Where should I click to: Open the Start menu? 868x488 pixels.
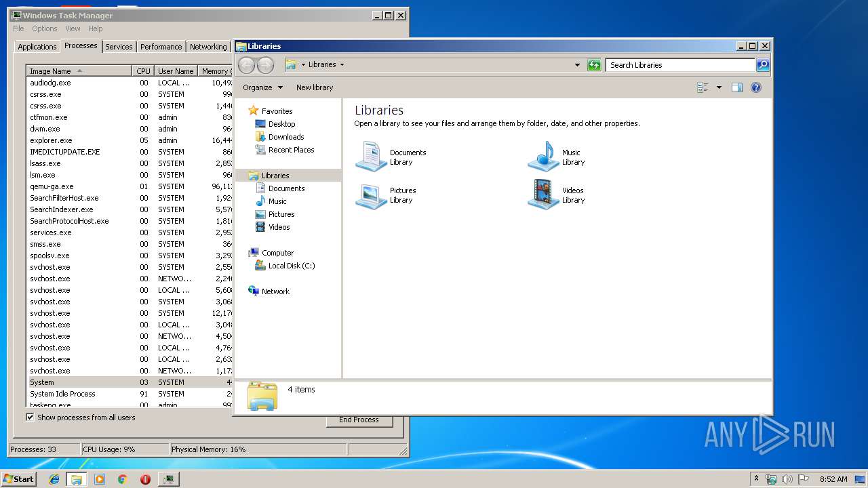coord(19,479)
